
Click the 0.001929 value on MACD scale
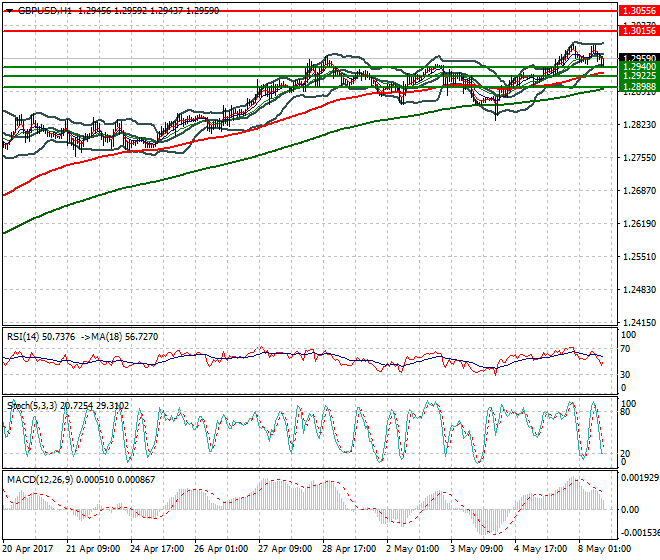click(640, 477)
